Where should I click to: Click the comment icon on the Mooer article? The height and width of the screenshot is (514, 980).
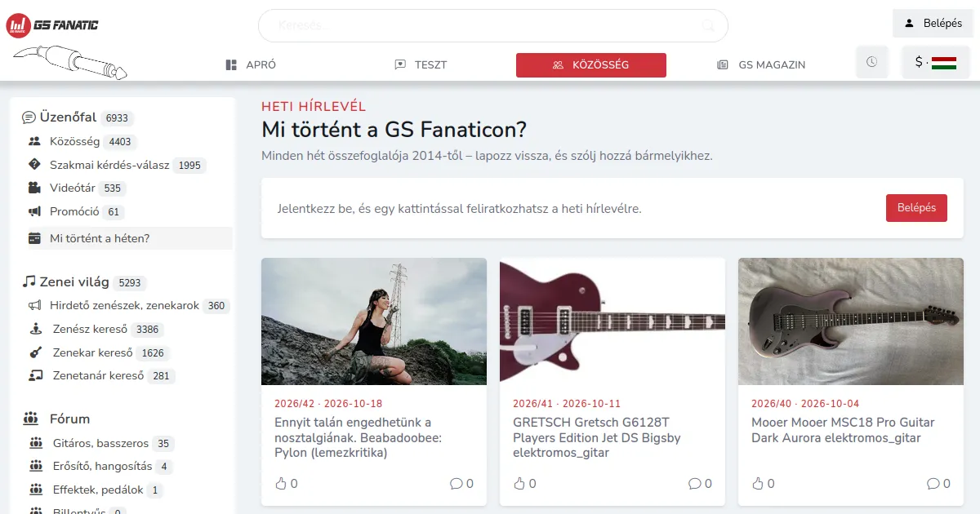(x=933, y=484)
